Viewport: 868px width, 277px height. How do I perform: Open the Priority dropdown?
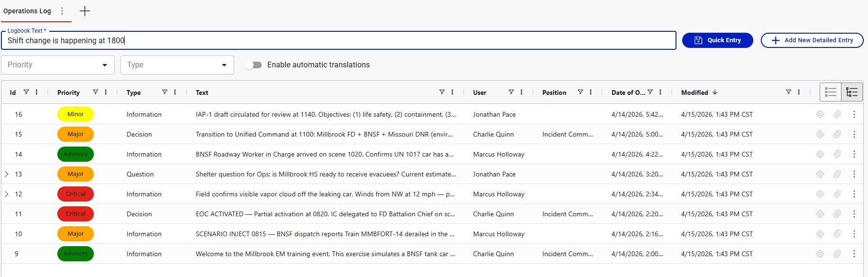click(x=58, y=65)
